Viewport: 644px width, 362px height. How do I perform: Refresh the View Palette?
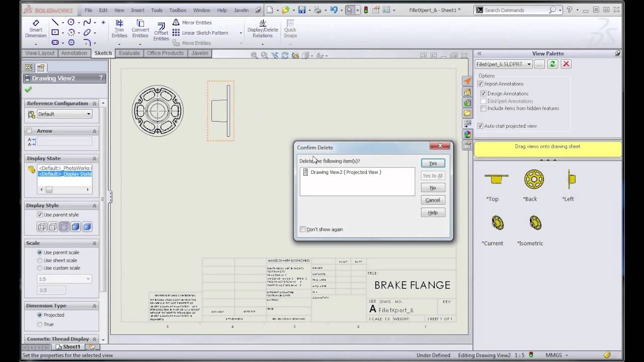[552, 64]
